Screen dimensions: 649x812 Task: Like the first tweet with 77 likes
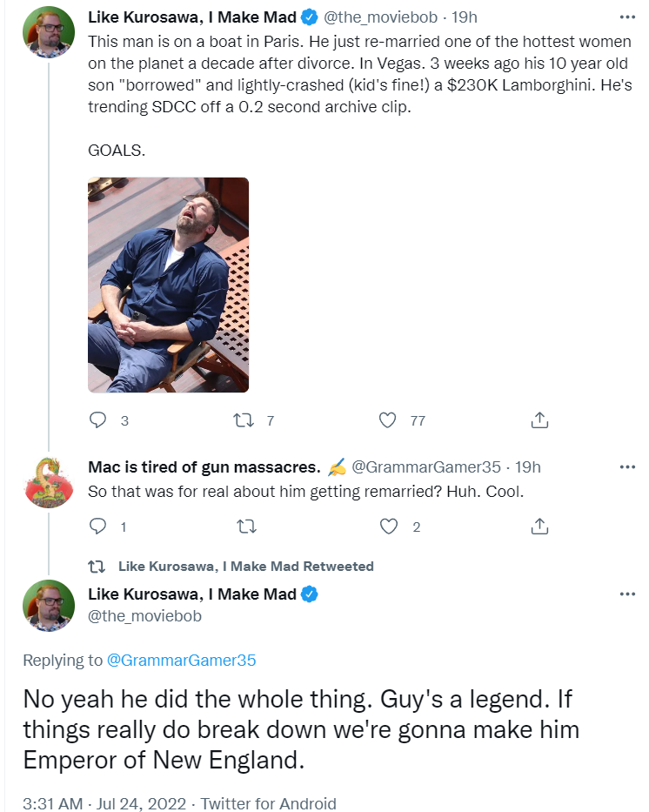click(388, 420)
